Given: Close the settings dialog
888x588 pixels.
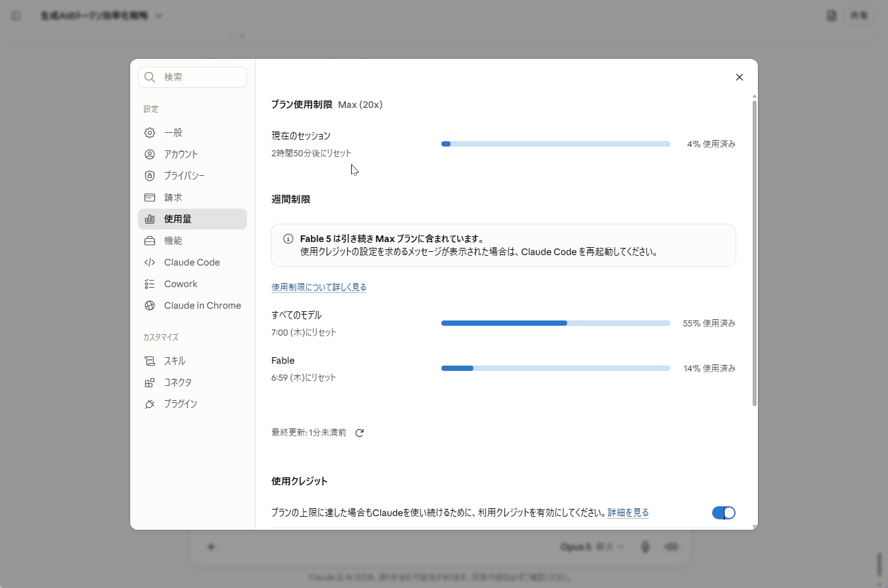Looking at the screenshot, I should point(740,77).
